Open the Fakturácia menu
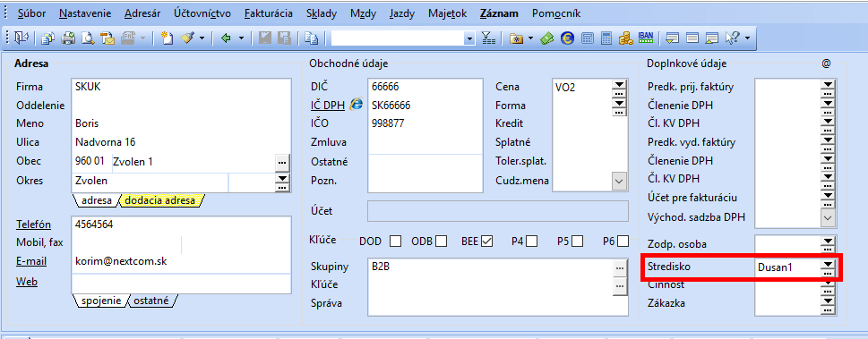Screen dimensions: 868x339 [x=268, y=13]
